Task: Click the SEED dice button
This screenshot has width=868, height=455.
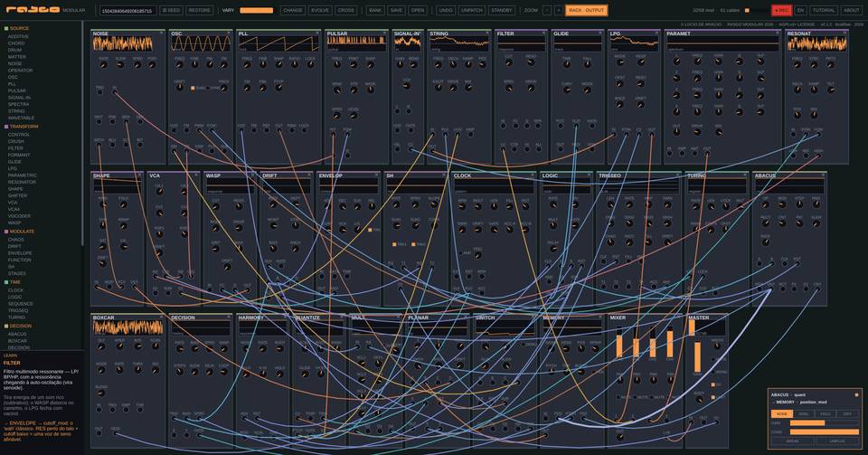Action: pyautogui.click(x=171, y=10)
